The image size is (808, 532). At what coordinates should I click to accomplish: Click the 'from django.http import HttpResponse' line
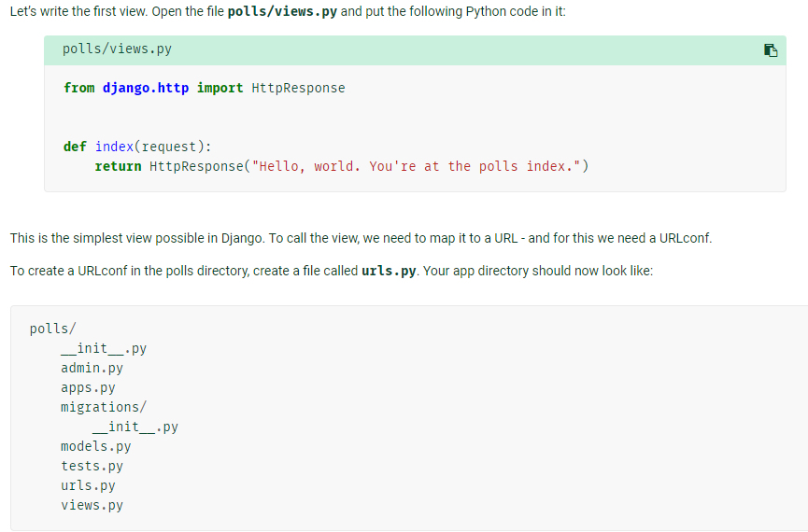pos(204,88)
